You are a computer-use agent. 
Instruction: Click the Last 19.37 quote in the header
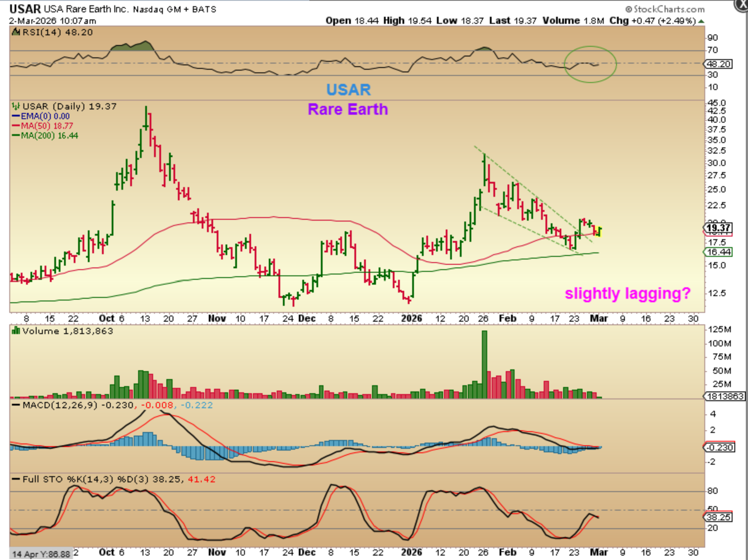(x=513, y=21)
